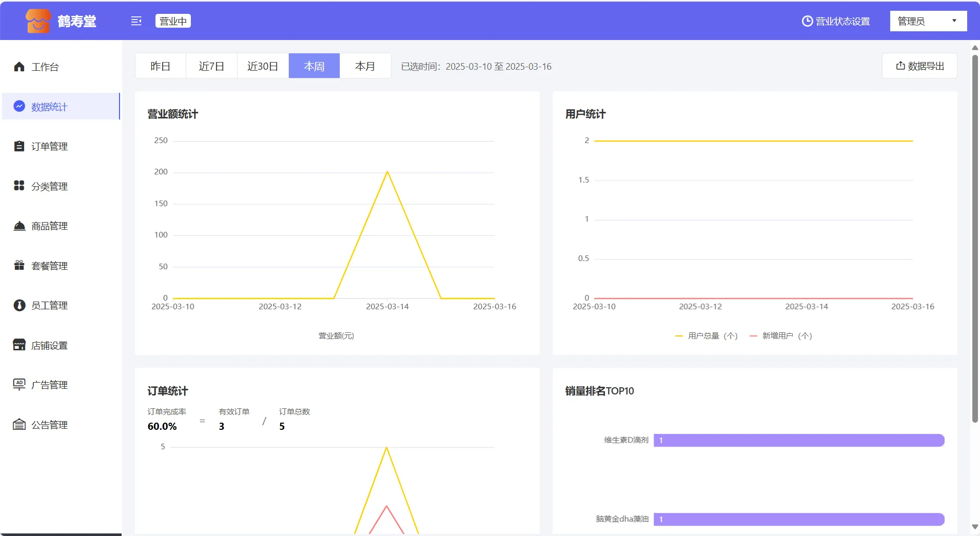Screen dimensions: 980x536
Task: Select the 套餐管理 gift icon
Action: 19,265
